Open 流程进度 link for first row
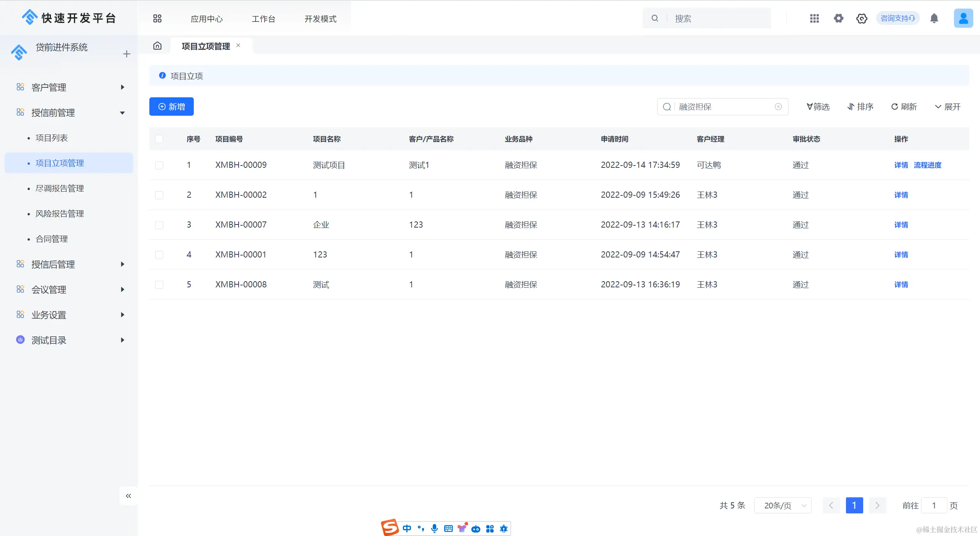The image size is (980, 536). pos(927,165)
